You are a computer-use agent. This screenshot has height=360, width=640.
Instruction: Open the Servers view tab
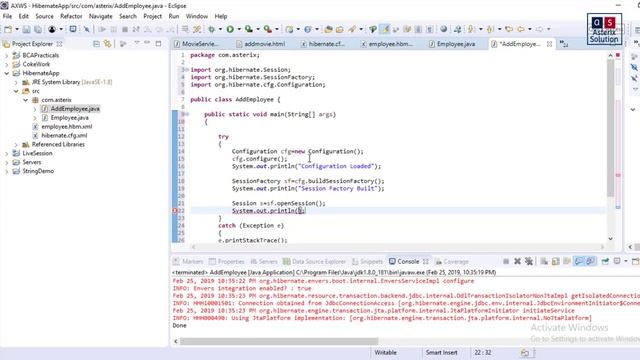point(264,262)
